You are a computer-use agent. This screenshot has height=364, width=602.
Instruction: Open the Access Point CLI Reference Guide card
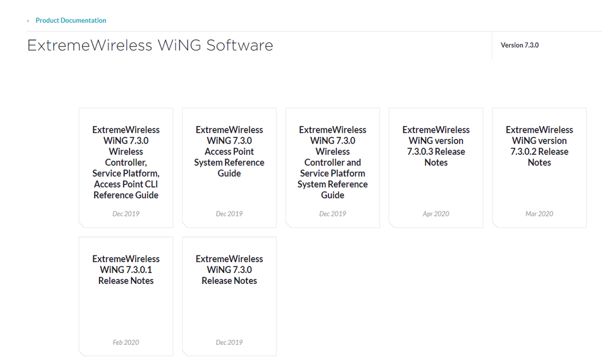click(126, 162)
